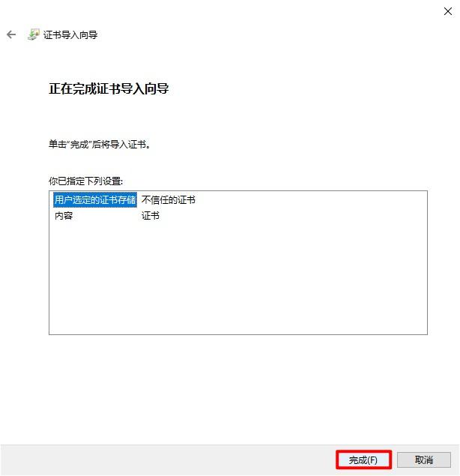Click the certificate import wizard icon

[x=34, y=34]
